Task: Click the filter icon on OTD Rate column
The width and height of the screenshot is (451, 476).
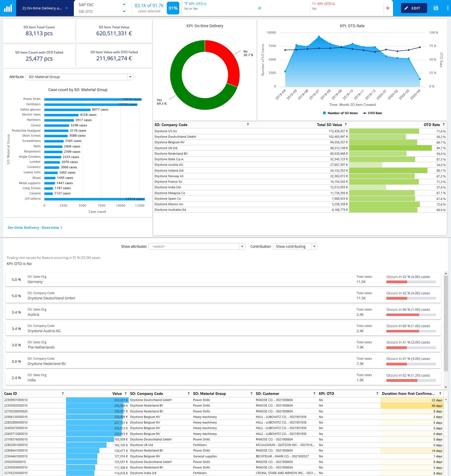Action: pos(444,124)
